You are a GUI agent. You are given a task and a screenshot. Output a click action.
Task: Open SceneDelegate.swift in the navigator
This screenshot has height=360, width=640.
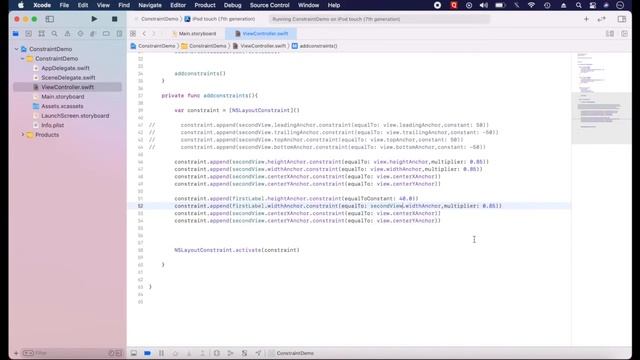(x=68, y=78)
